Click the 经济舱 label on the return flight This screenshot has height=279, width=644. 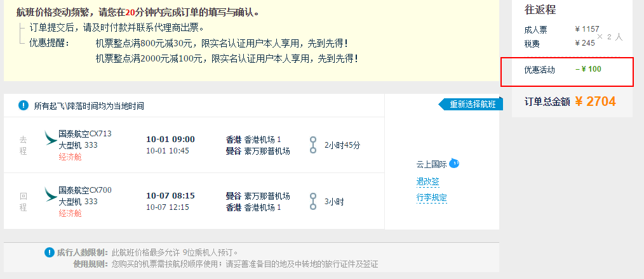coord(70,213)
